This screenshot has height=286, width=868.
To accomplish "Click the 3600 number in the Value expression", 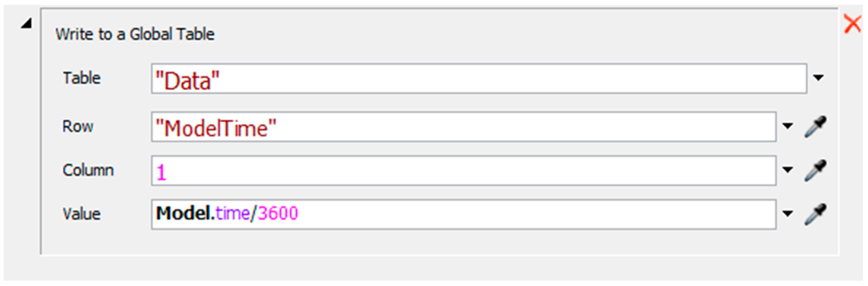I will click(278, 213).
